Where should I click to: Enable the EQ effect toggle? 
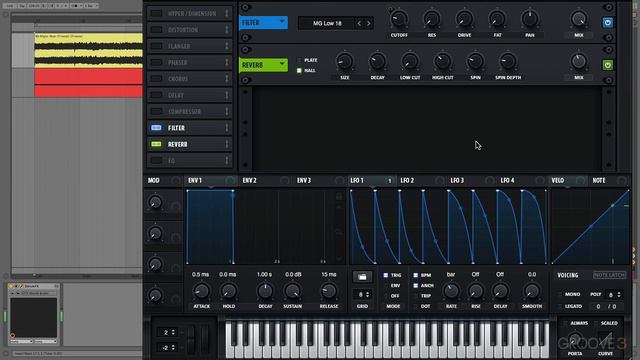[x=156, y=160]
